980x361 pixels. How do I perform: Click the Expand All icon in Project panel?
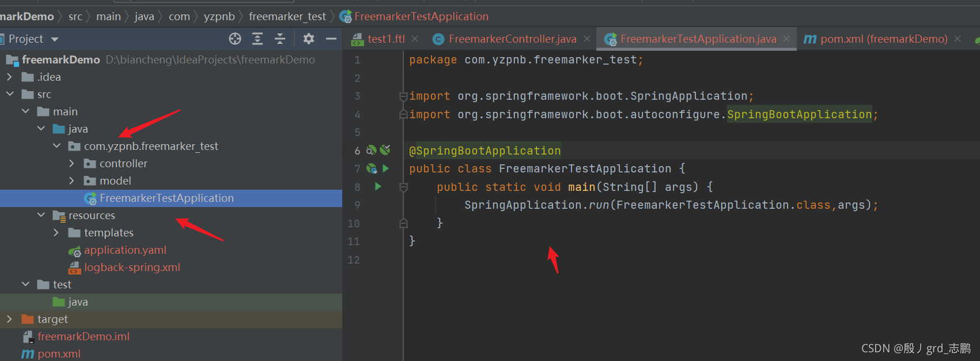point(258,39)
